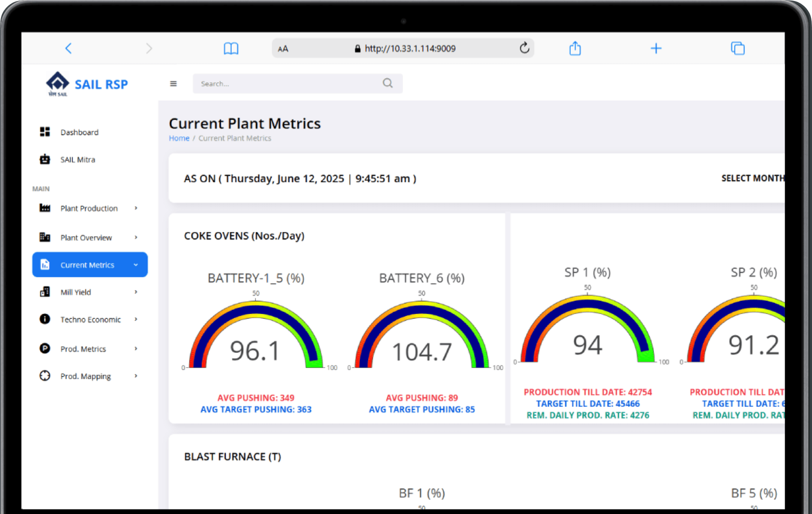The height and width of the screenshot is (514, 812).
Task: Select the Prod. Metrics P icon
Action: coord(44,349)
